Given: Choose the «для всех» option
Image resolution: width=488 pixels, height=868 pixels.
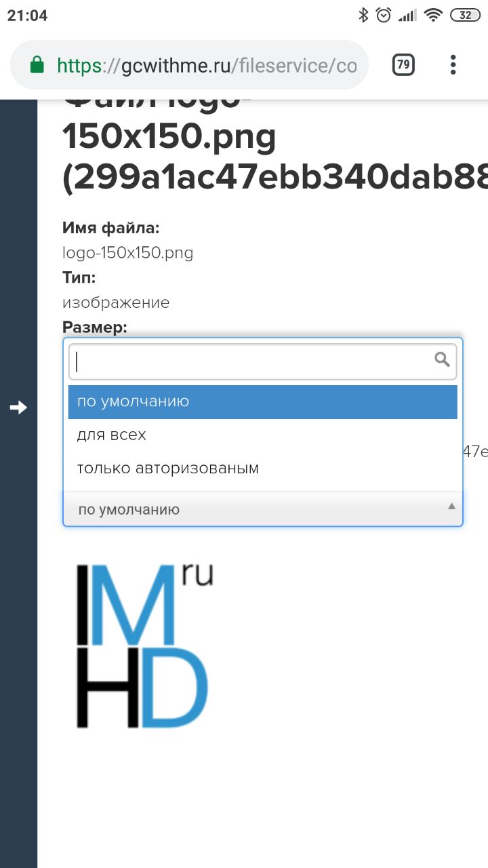Looking at the screenshot, I should (x=263, y=435).
